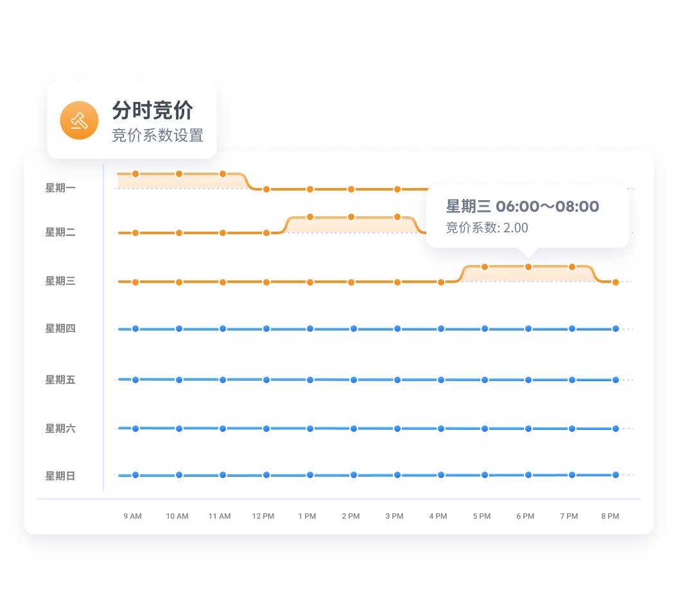Click the 星期三 raised point at 6 PM
678x616 pixels.
pyautogui.click(x=528, y=267)
